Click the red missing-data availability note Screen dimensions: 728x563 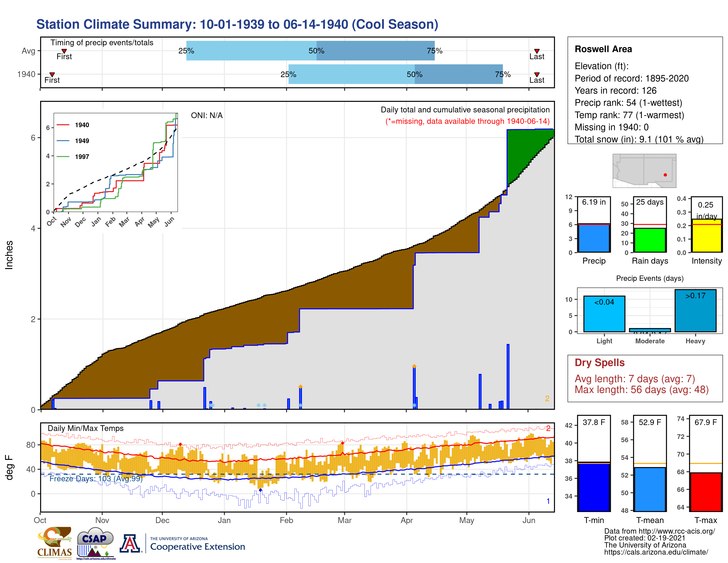click(467, 121)
